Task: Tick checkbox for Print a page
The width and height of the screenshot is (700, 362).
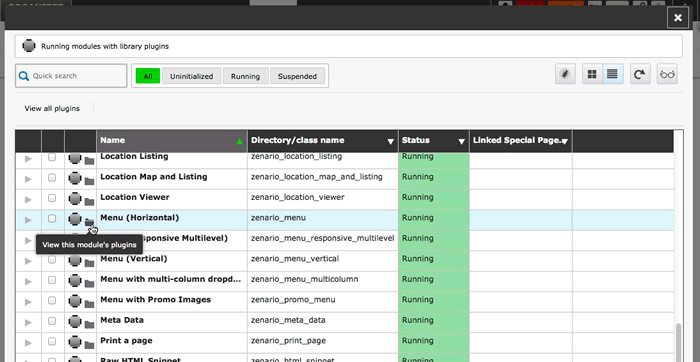Action: 52,341
